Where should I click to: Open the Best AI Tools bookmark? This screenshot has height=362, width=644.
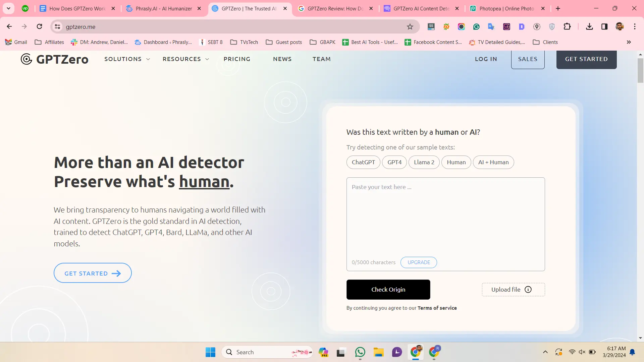[370, 42]
